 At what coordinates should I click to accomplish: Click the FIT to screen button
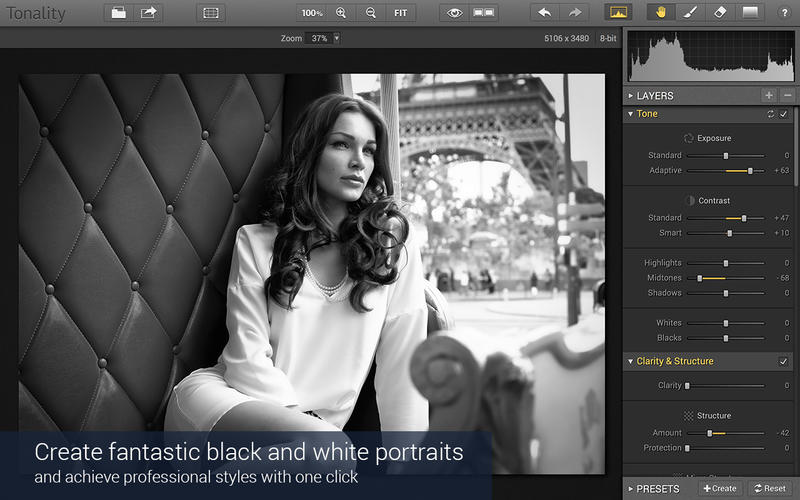400,13
